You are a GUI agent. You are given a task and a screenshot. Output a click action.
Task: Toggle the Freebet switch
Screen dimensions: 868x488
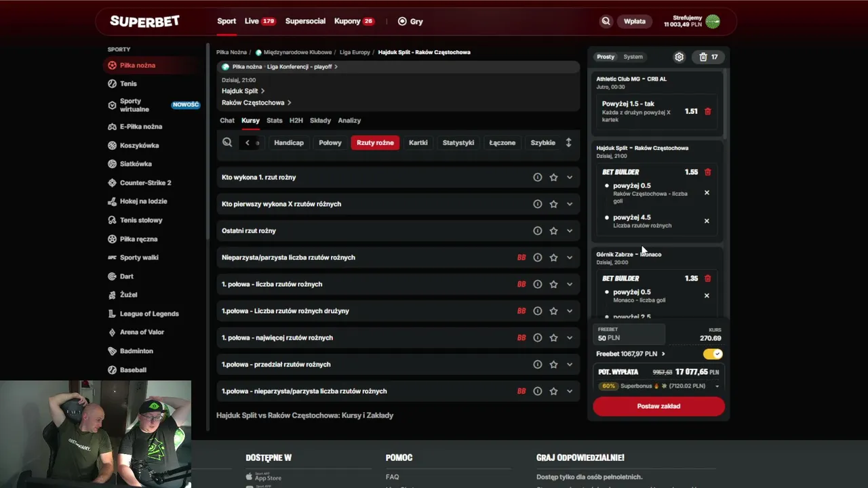point(713,354)
